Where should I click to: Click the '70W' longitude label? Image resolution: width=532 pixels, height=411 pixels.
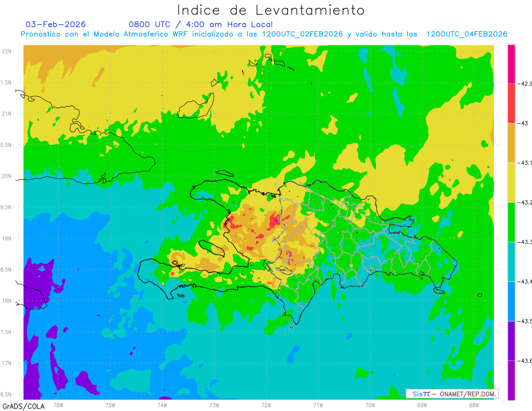click(x=370, y=405)
